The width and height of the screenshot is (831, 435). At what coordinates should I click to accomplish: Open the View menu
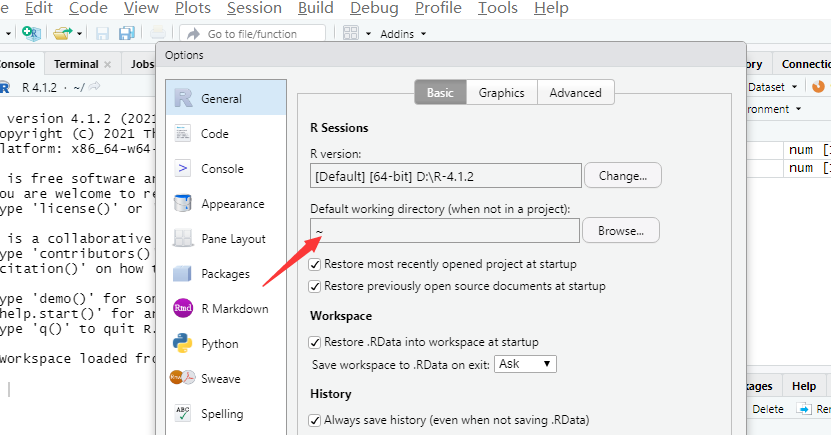141,8
